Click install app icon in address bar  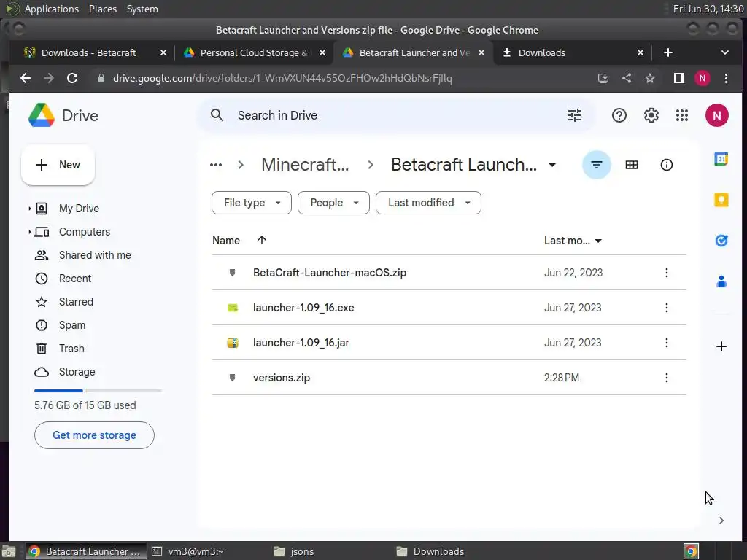[603, 78]
